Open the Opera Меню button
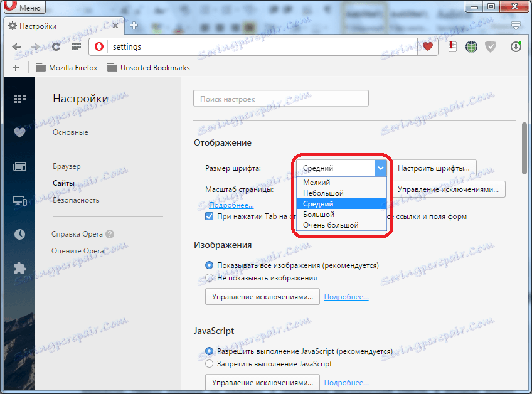The image size is (532, 394). (x=24, y=7)
